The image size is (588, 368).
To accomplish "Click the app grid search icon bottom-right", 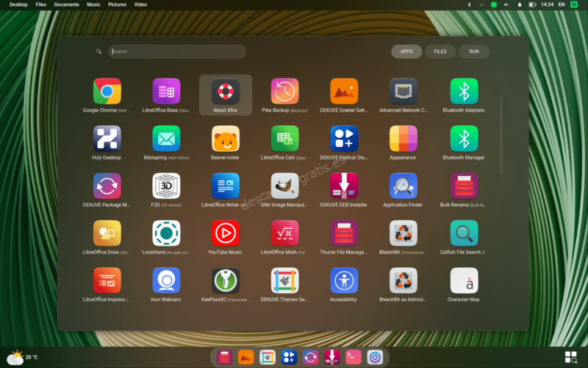I will pos(571,357).
